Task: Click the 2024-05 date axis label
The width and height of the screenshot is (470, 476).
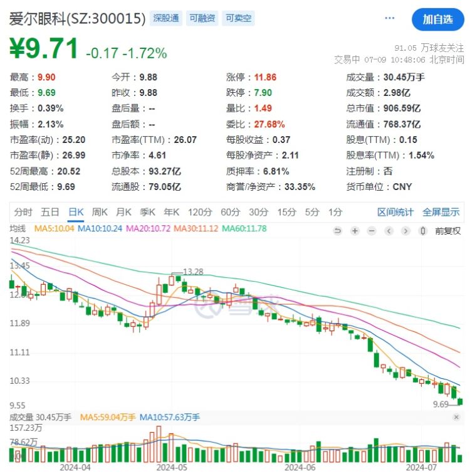Action: [172, 467]
